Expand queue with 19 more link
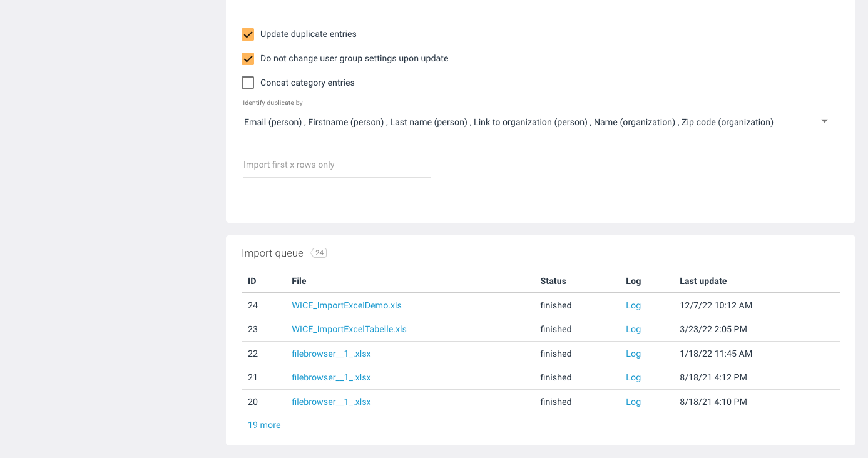 (264, 425)
